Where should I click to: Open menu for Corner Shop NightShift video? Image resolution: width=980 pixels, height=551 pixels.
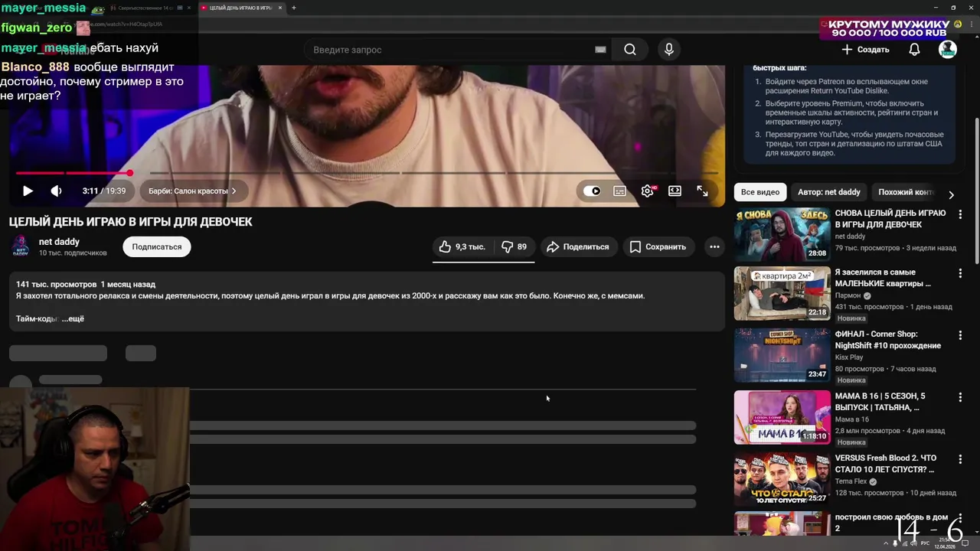coord(960,335)
